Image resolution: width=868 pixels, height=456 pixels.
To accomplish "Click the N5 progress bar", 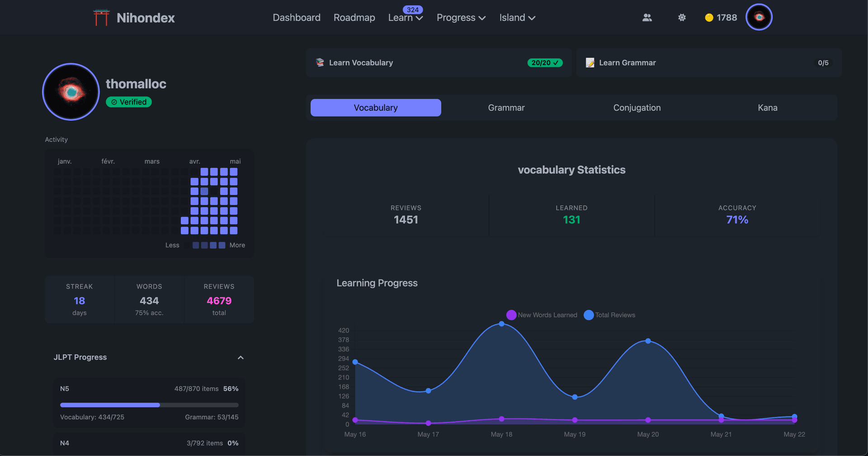I will (x=149, y=405).
